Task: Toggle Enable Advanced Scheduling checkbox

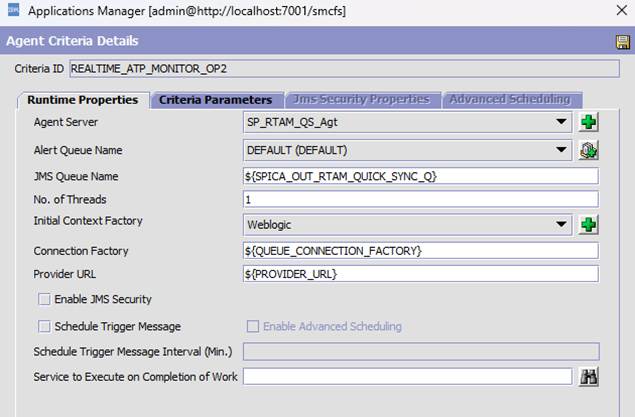Action: 253,326
